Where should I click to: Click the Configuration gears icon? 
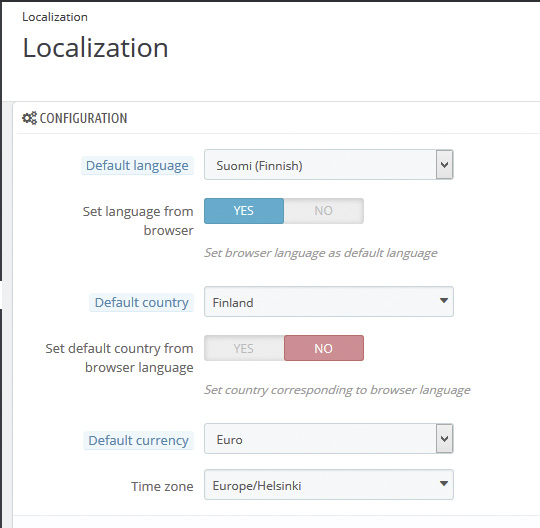tap(29, 118)
